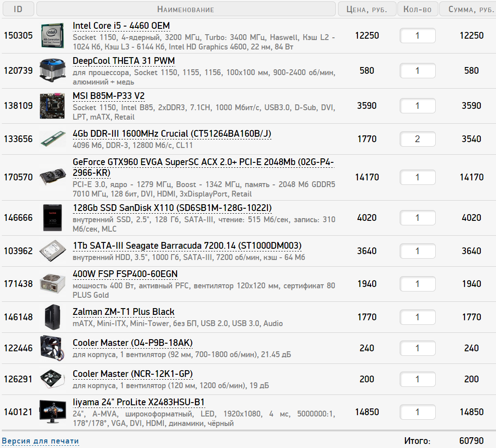
Task: Select product ID 140121
Action: click(x=18, y=412)
